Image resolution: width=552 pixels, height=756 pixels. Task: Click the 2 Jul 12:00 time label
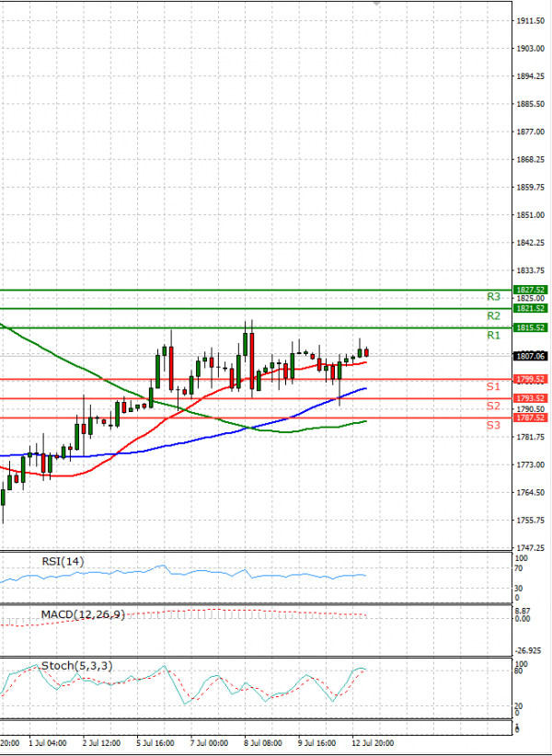pyautogui.click(x=101, y=743)
